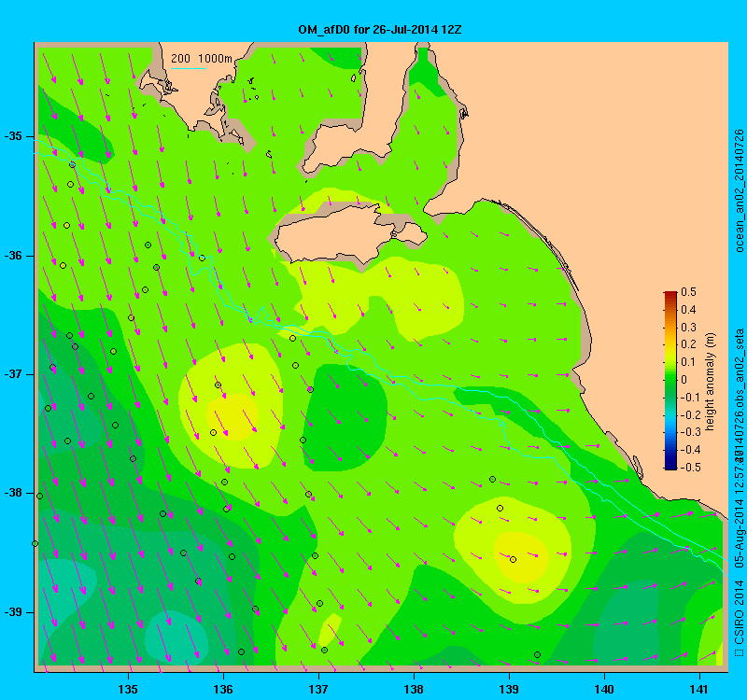
Task: Pick the -0.2 tick label on colorbar
Action: coord(690,414)
